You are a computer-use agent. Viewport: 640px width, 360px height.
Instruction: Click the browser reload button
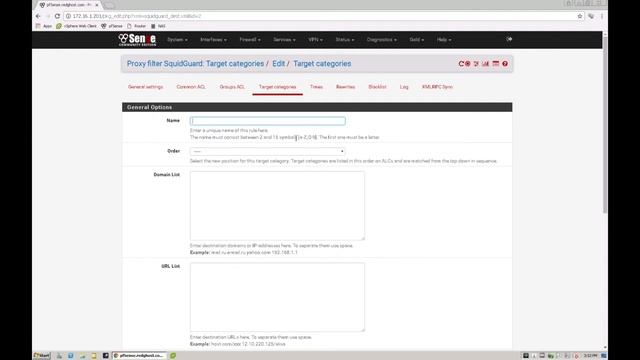tap(57, 16)
